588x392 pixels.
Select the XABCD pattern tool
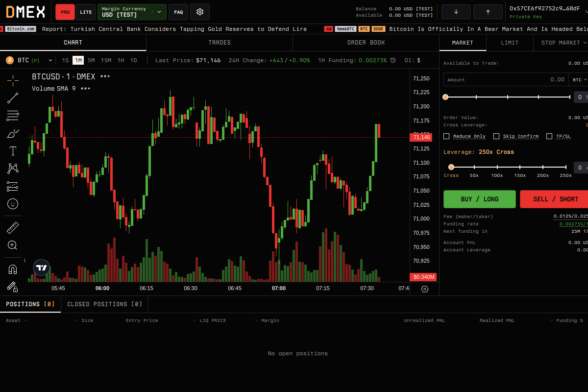coord(13,168)
